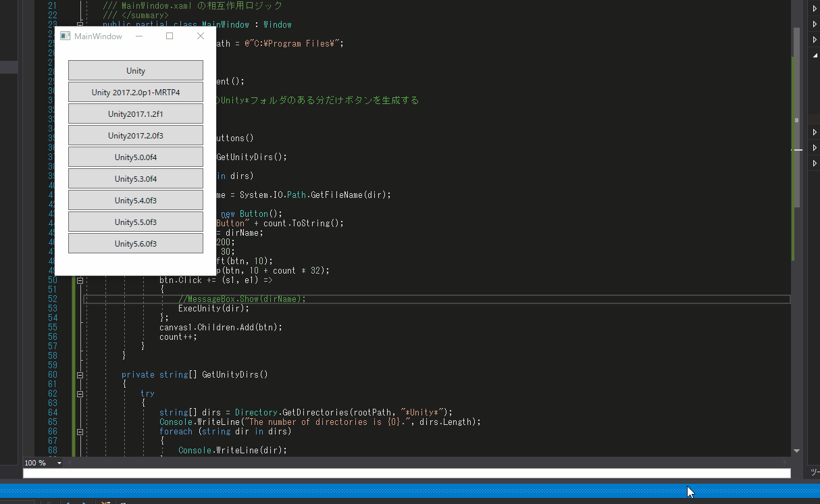This screenshot has height=504, width=820.
Task: Place cursor on ExecUnity(dir); call
Action: [x=213, y=308]
